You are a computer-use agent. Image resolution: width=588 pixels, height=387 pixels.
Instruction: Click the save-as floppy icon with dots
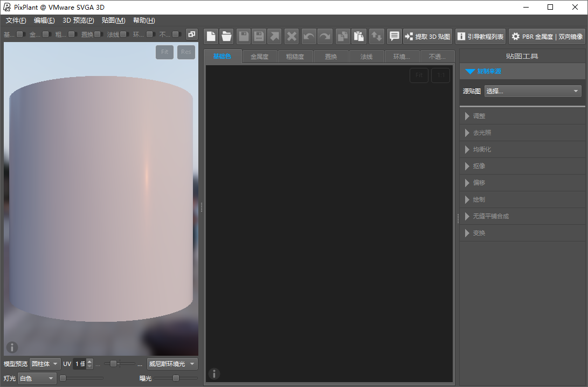click(x=259, y=36)
